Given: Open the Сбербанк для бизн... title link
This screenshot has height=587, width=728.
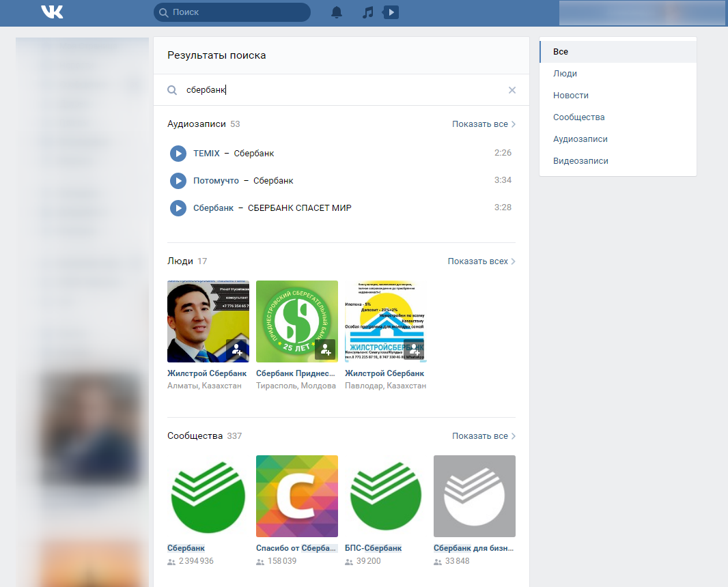Looking at the screenshot, I should [x=473, y=548].
